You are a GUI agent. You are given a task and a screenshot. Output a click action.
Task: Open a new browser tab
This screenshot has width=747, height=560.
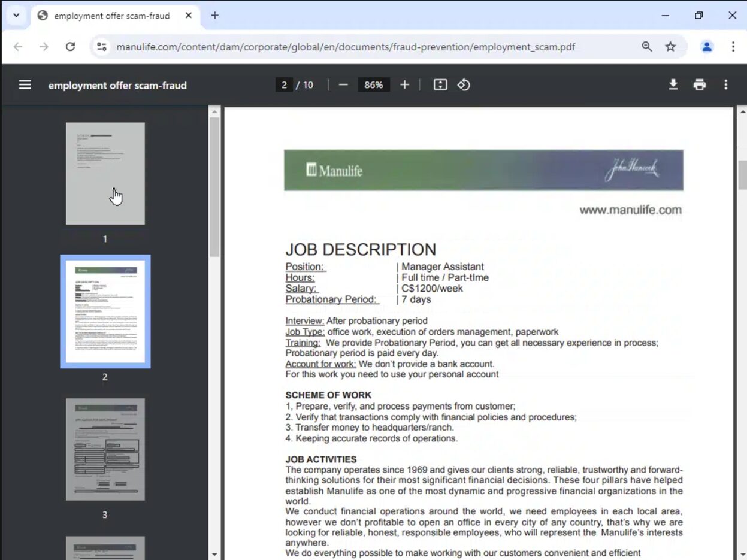214,16
